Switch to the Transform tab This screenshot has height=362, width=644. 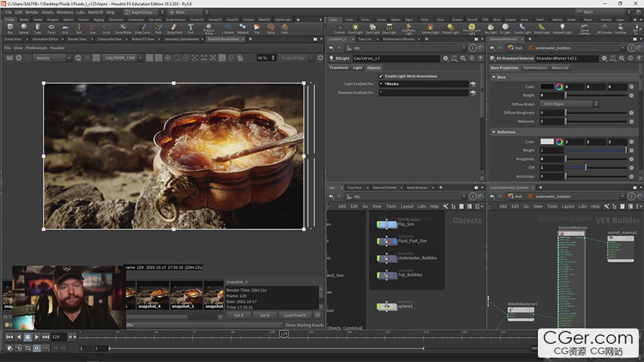click(x=339, y=68)
